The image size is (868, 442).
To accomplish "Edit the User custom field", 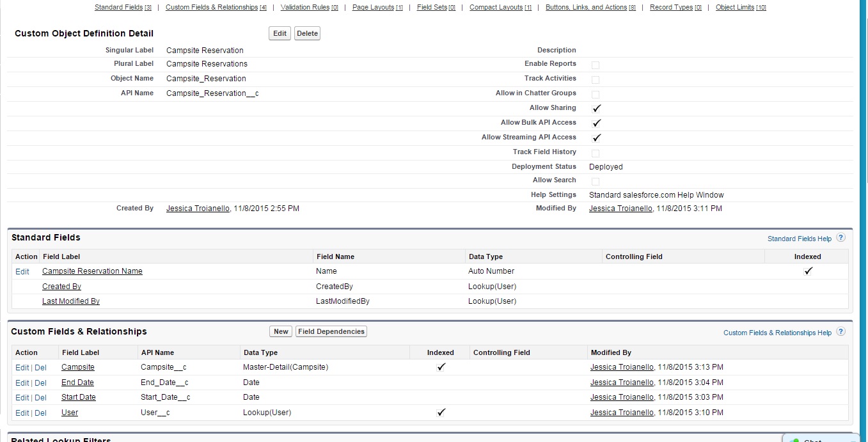I will coord(22,413).
